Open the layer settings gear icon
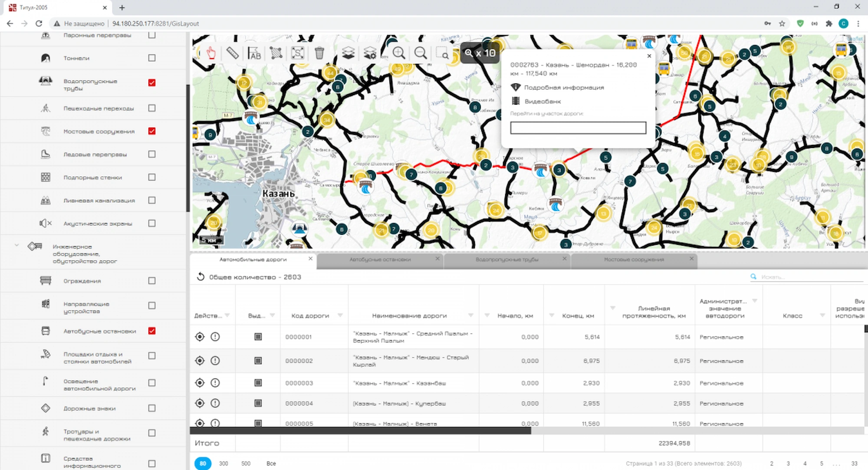 tap(370, 53)
